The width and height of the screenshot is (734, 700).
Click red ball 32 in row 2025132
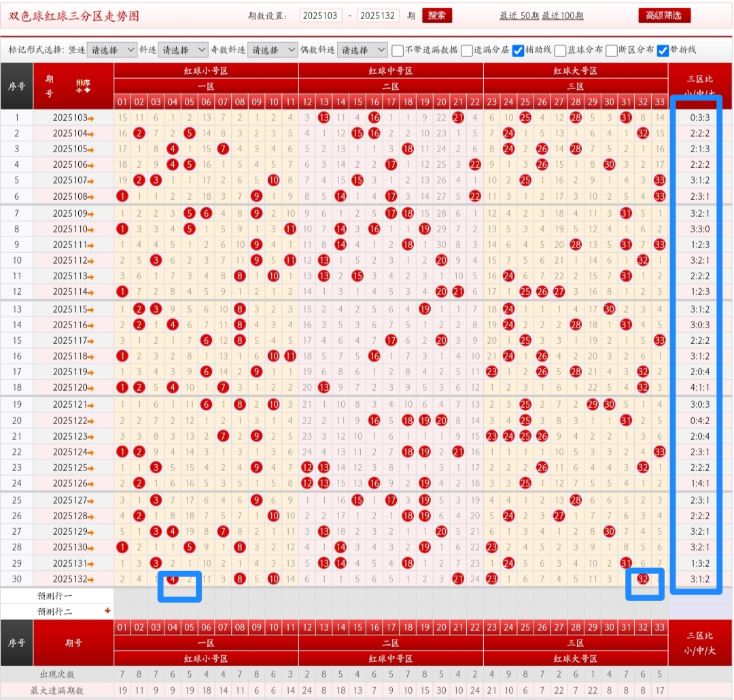tap(642, 579)
